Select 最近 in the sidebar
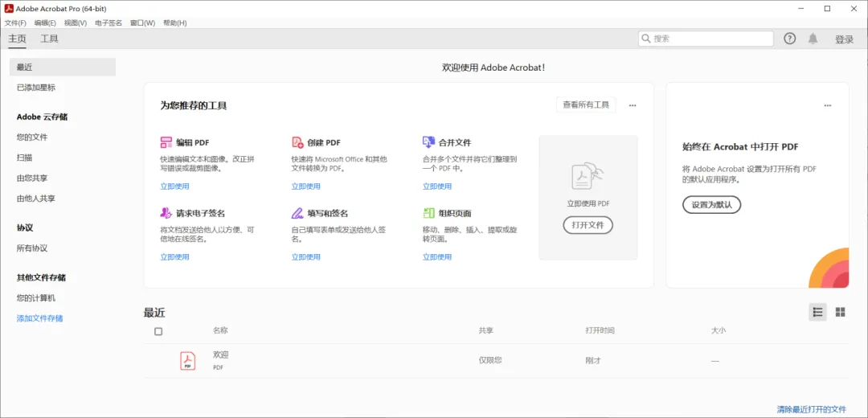Viewport: 868px width, 418px height. click(x=63, y=67)
